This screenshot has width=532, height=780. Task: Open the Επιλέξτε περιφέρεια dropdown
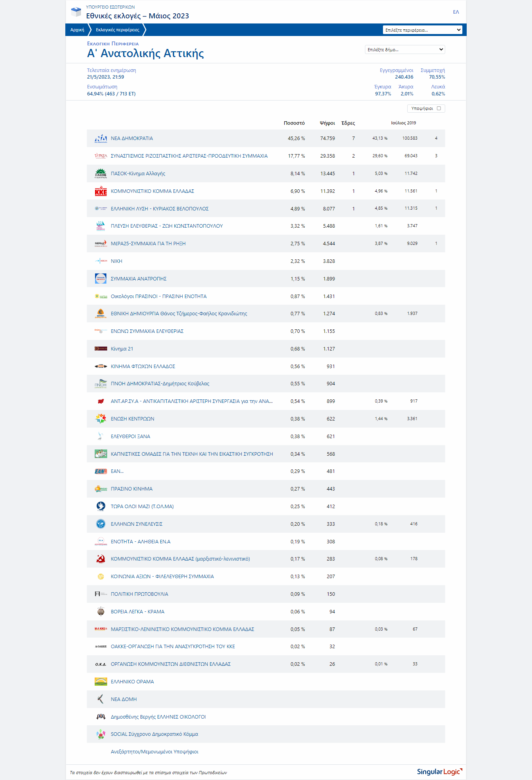(x=422, y=30)
